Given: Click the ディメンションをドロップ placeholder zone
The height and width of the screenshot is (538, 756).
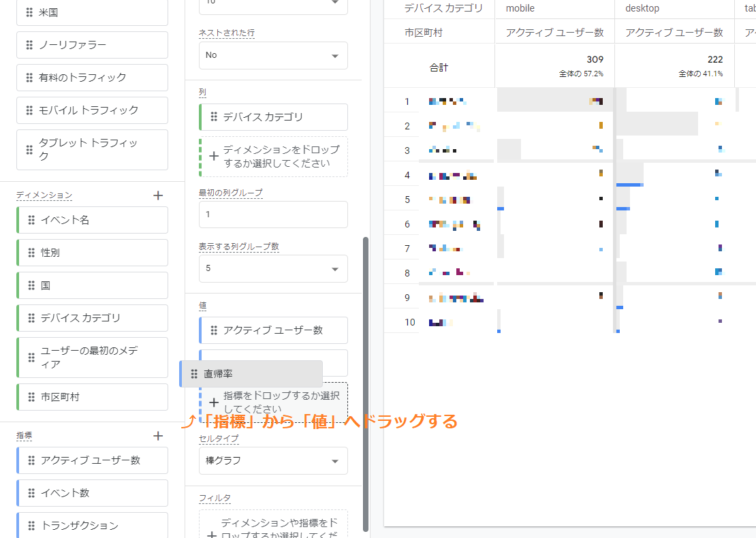Looking at the screenshot, I should [272, 157].
